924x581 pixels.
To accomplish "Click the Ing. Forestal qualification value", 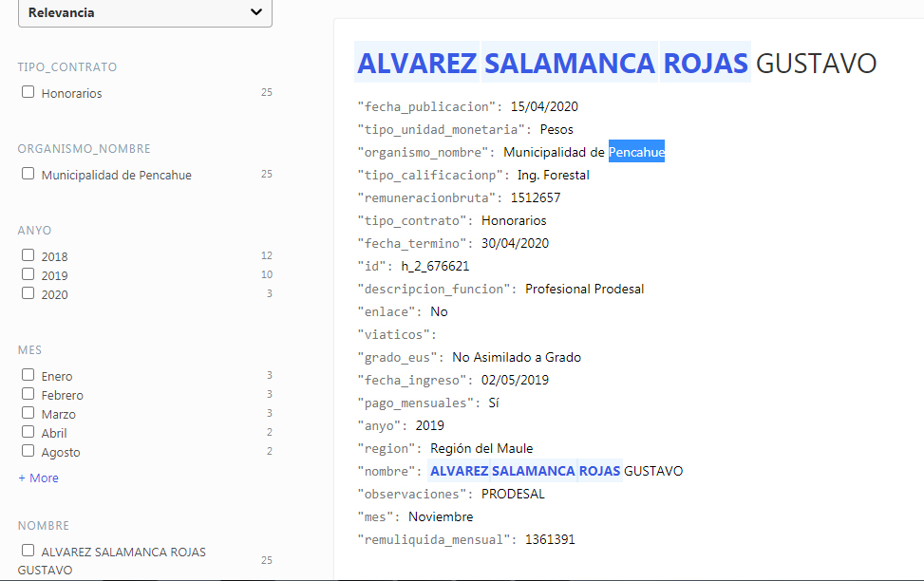I will pos(554,175).
